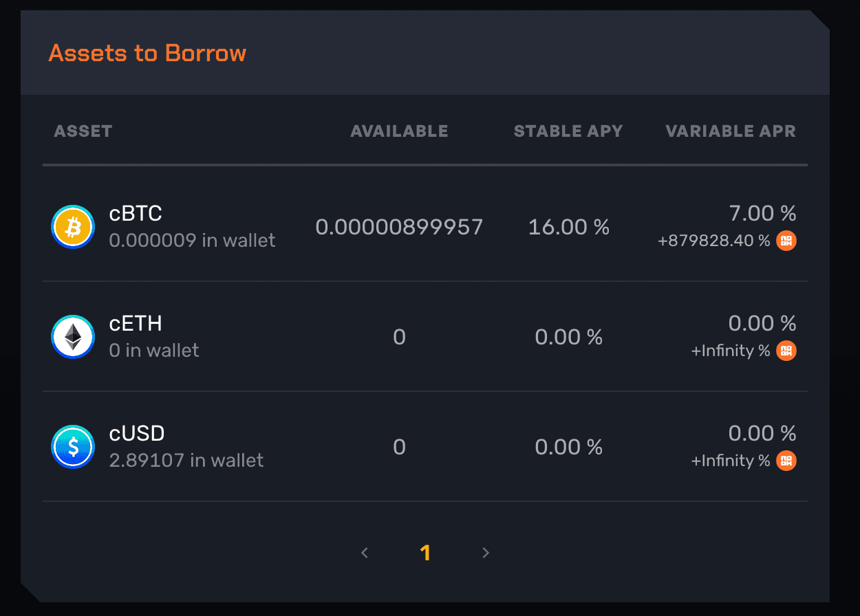Screen dimensions: 860x616
Task: Click the Ethereum logo beside cETH
Action: tap(72, 336)
